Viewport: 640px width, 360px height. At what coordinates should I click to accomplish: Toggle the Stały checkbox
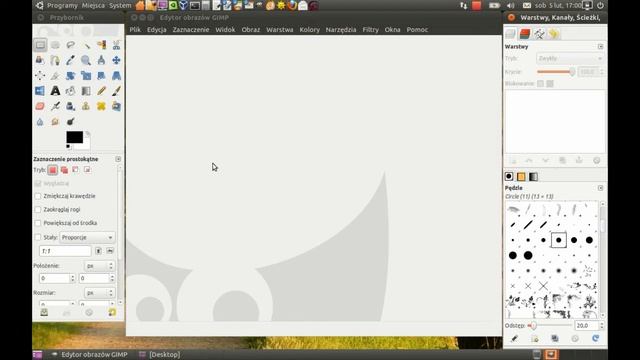(38, 237)
